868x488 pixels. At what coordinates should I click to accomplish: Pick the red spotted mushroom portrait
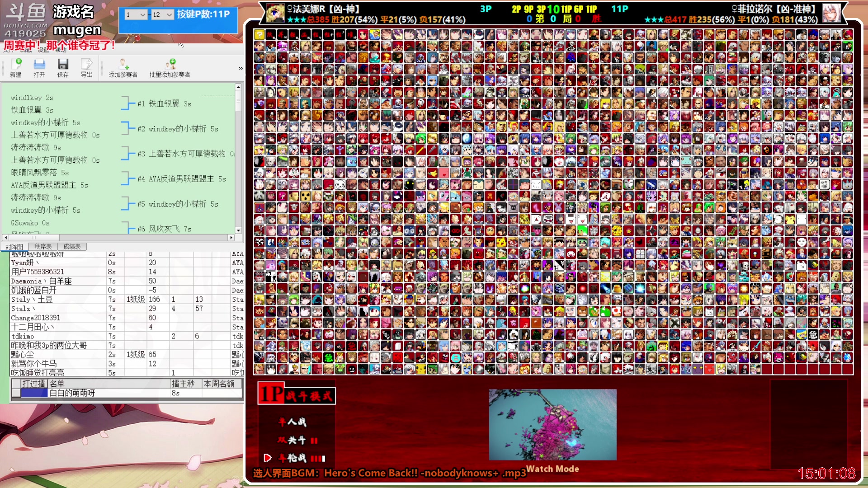click(617, 311)
